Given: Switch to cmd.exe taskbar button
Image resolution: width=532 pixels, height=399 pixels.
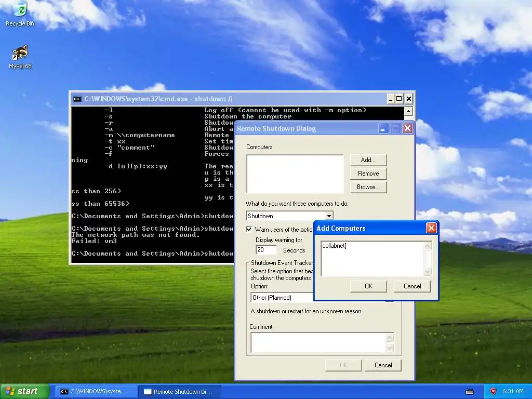Looking at the screenshot, I should pos(96,392).
